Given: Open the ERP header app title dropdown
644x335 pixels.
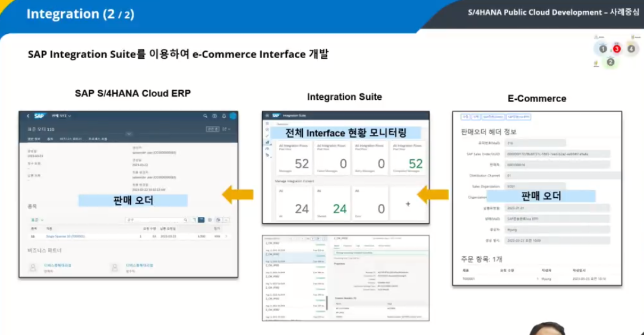Looking at the screenshot, I should point(61,116).
